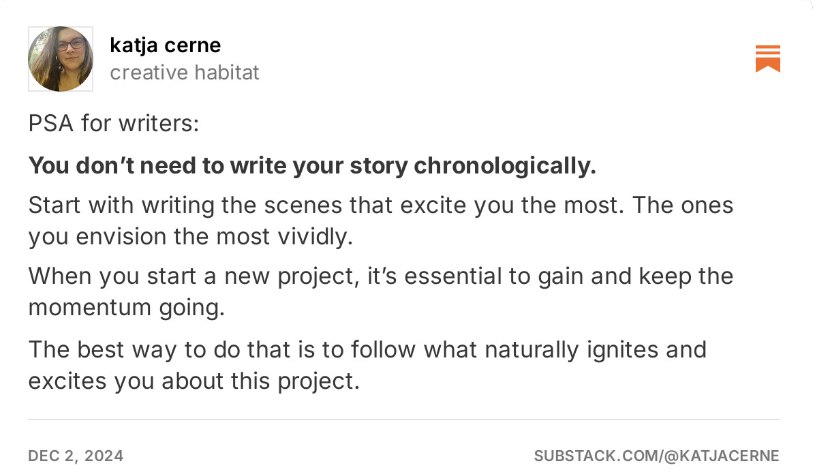
Task: Click the bold headline about writing chronologically
Action: [311, 165]
